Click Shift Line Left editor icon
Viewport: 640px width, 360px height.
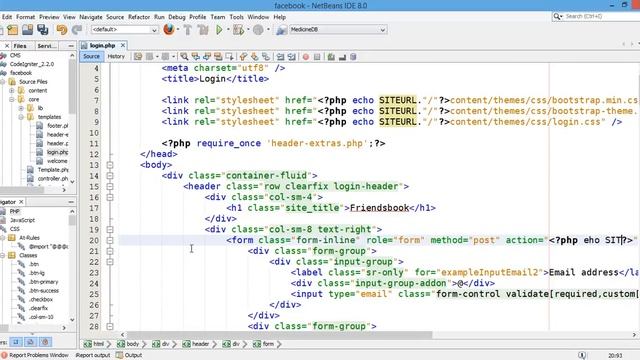[x=280, y=57]
